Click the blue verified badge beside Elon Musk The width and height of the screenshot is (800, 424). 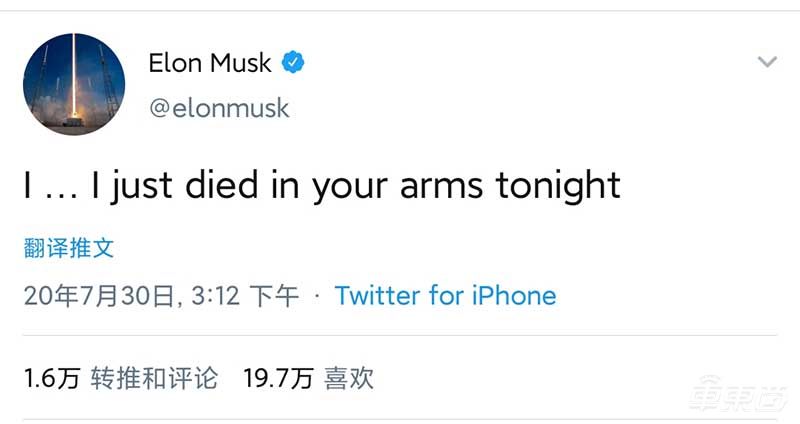point(293,63)
